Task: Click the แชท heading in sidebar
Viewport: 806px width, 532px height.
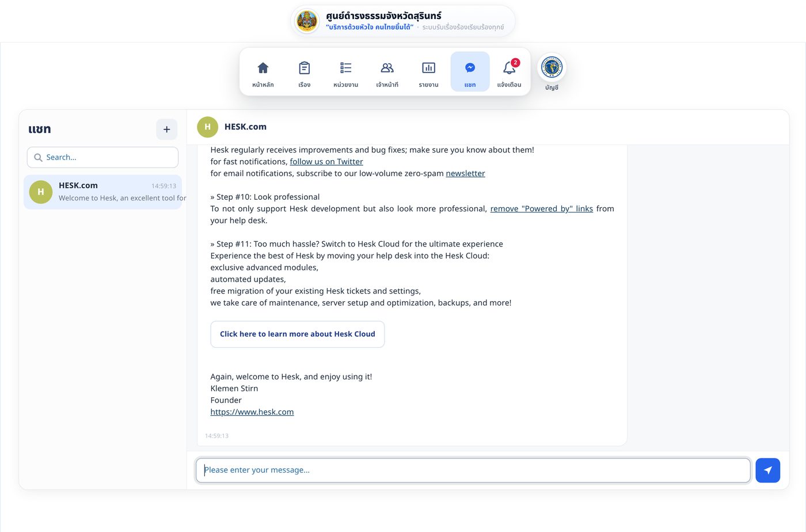Action: [x=40, y=129]
